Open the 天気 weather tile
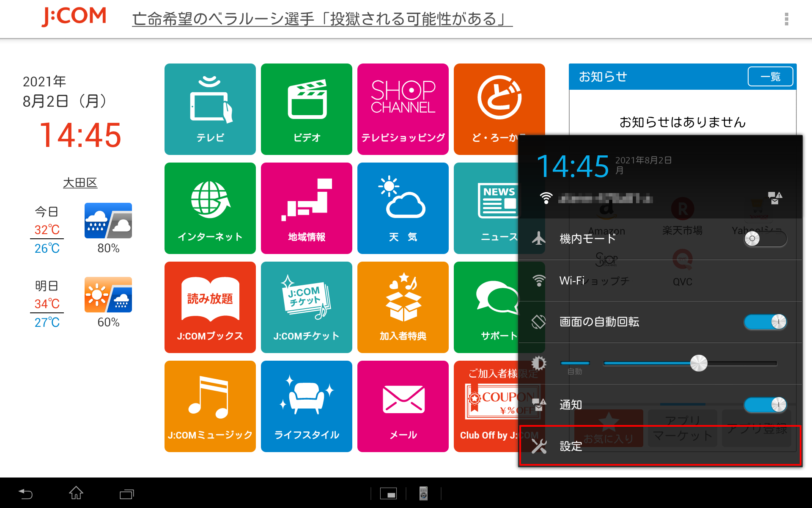Viewport: 812px width, 508px height. pyautogui.click(x=403, y=208)
